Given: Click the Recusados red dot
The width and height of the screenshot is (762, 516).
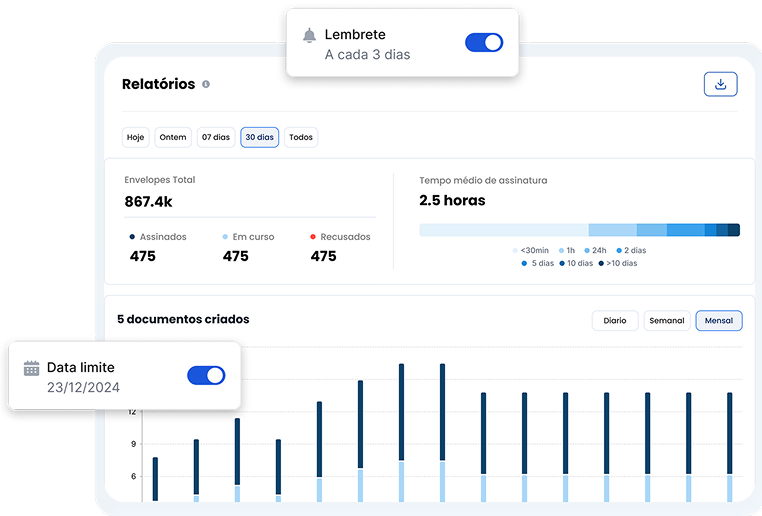Looking at the screenshot, I should pos(313,237).
